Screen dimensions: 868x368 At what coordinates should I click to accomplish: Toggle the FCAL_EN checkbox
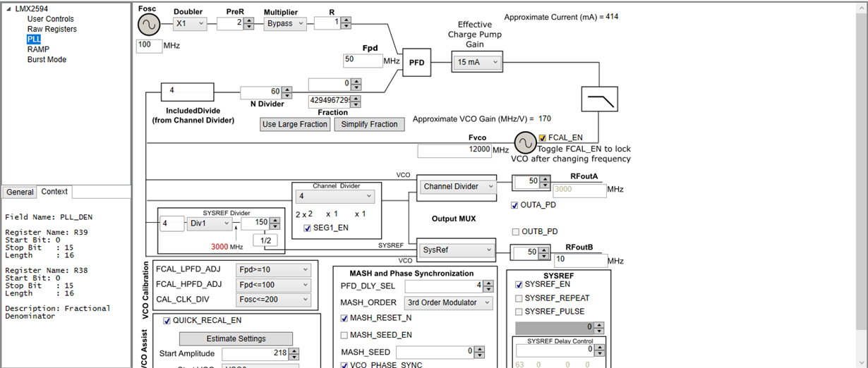(x=542, y=137)
